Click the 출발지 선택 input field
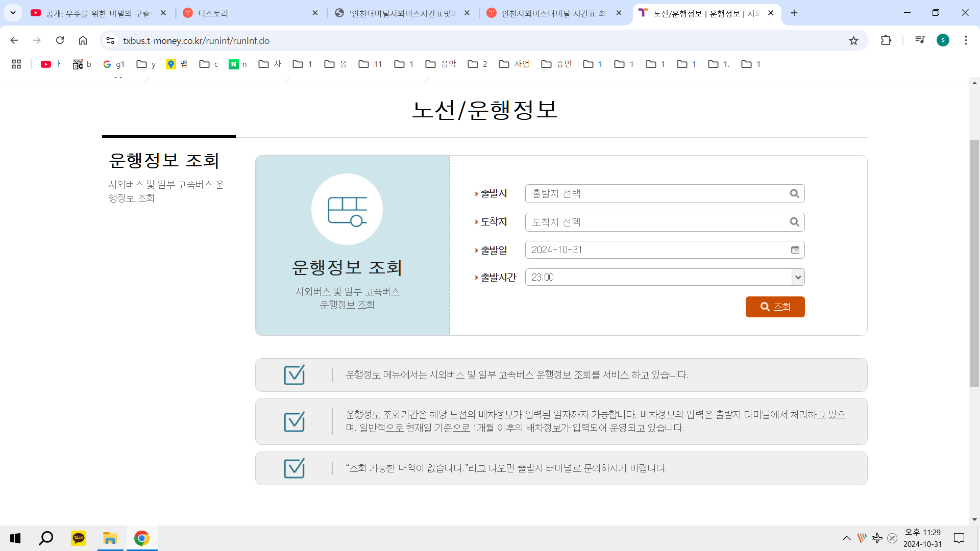The height and width of the screenshot is (551, 980). (x=656, y=194)
